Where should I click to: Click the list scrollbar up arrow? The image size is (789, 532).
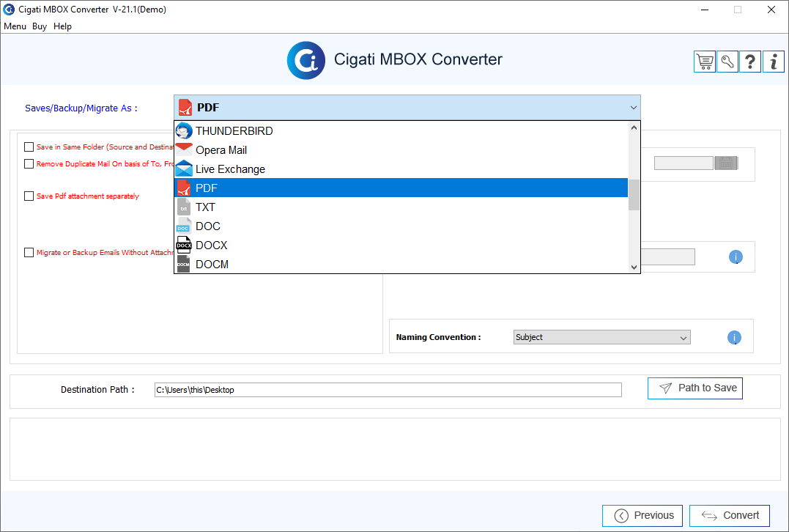[x=634, y=128]
